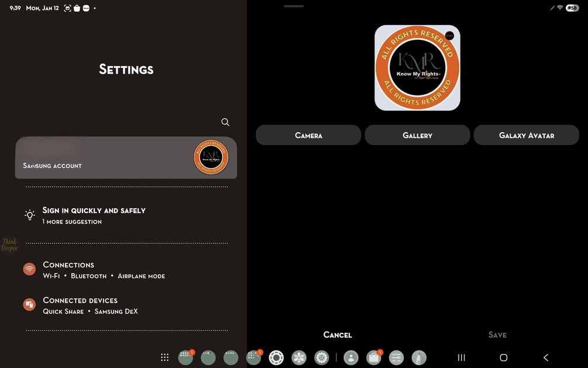This screenshot has height=368, width=588.
Task: Tap the shopping bag notification icon in status bar
Action: point(77,8)
